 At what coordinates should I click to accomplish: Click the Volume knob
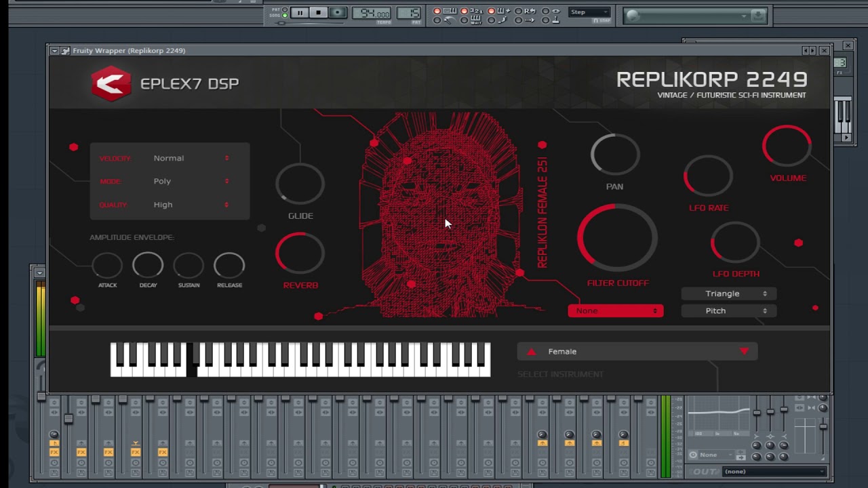click(787, 147)
